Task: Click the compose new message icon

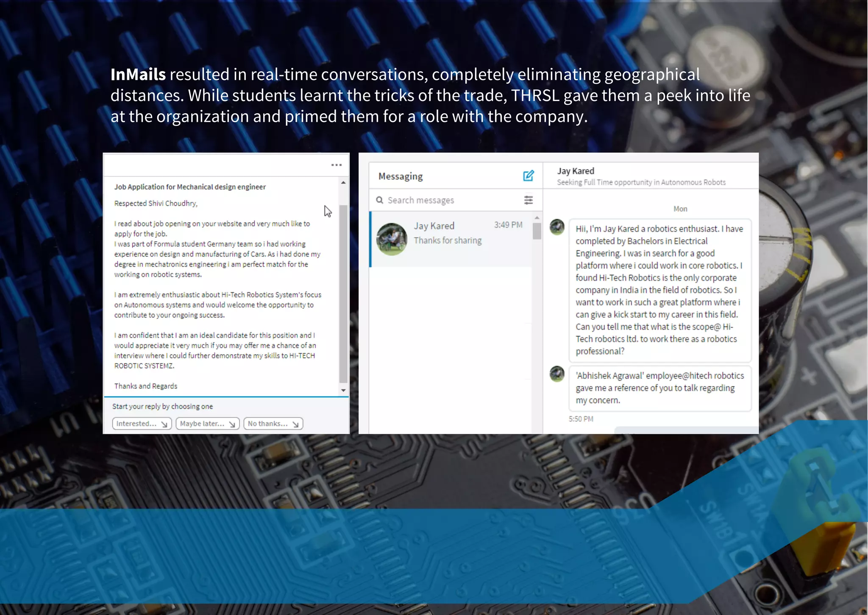Action: pyautogui.click(x=528, y=176)
